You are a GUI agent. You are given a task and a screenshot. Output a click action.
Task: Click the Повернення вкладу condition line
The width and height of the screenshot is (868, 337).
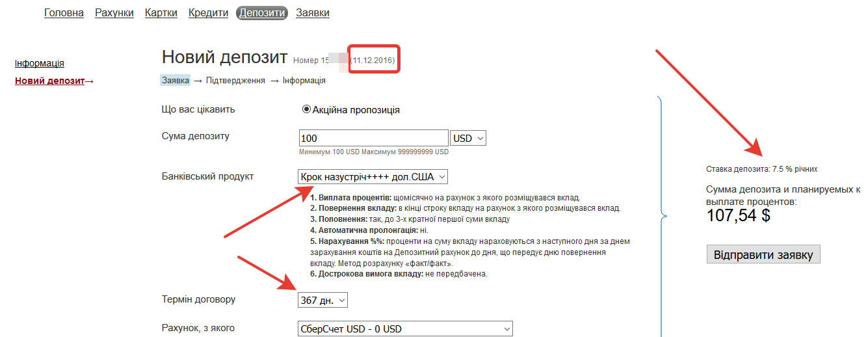point(466,208)
